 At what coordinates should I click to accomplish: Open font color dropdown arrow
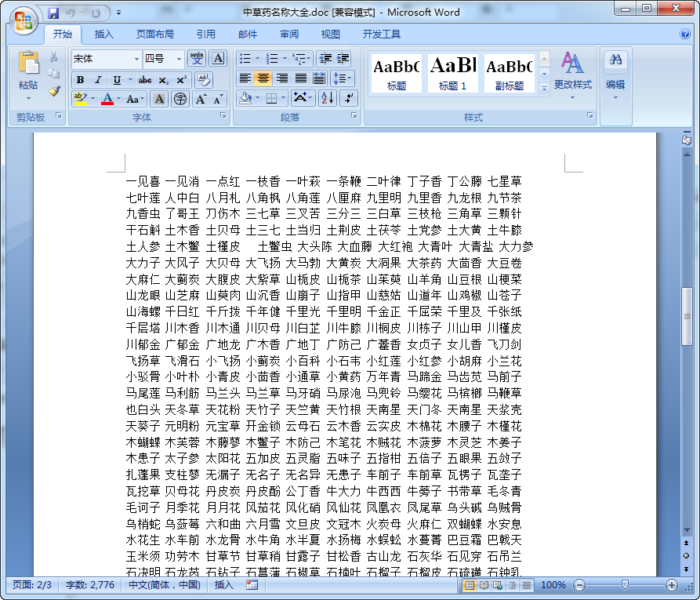click(118, 99)
